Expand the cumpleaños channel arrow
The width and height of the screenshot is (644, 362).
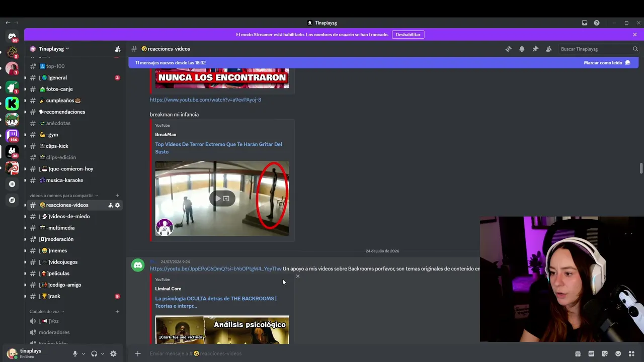(25, 101)
